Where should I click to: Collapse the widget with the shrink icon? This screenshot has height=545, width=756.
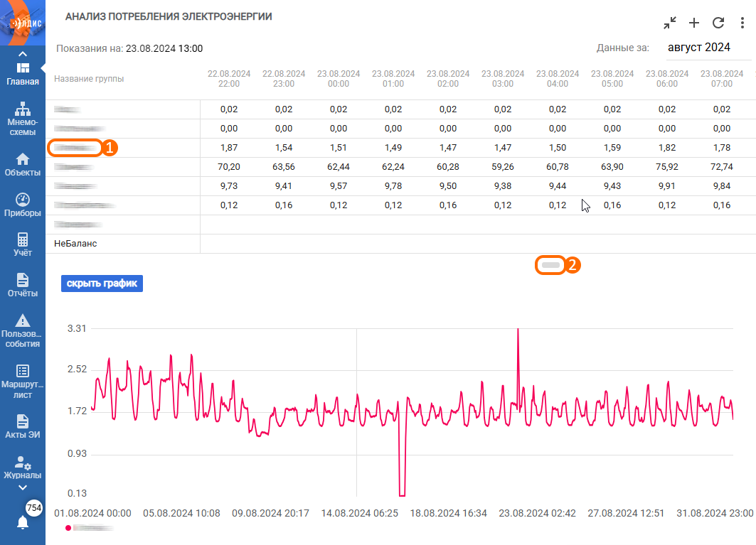(x=670, y=23)
